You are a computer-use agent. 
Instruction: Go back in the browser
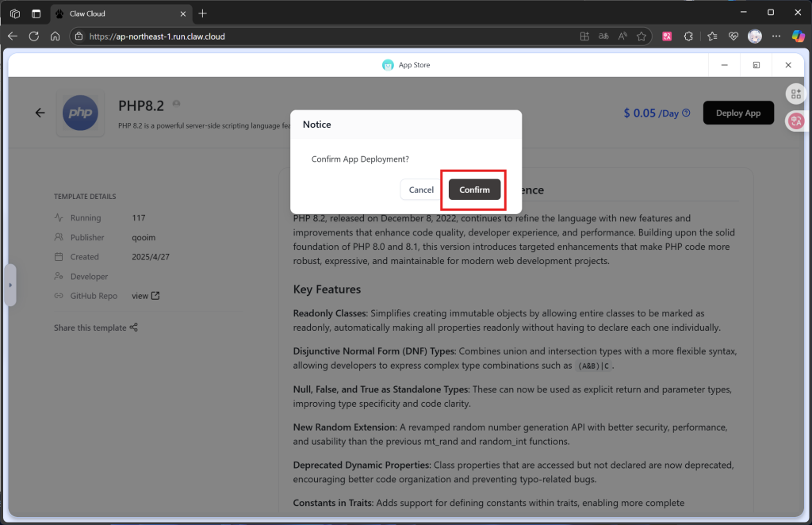(13, 36)
